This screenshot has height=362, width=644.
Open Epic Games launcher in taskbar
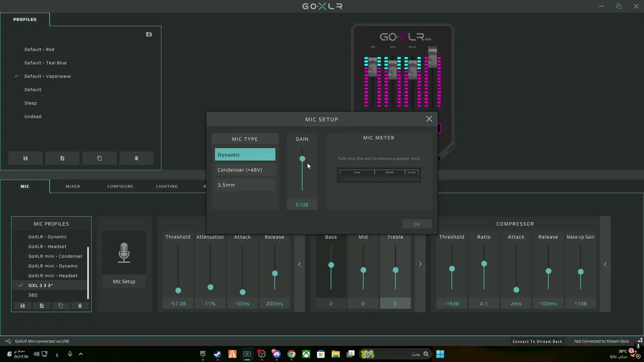click(x=203, y=354)
